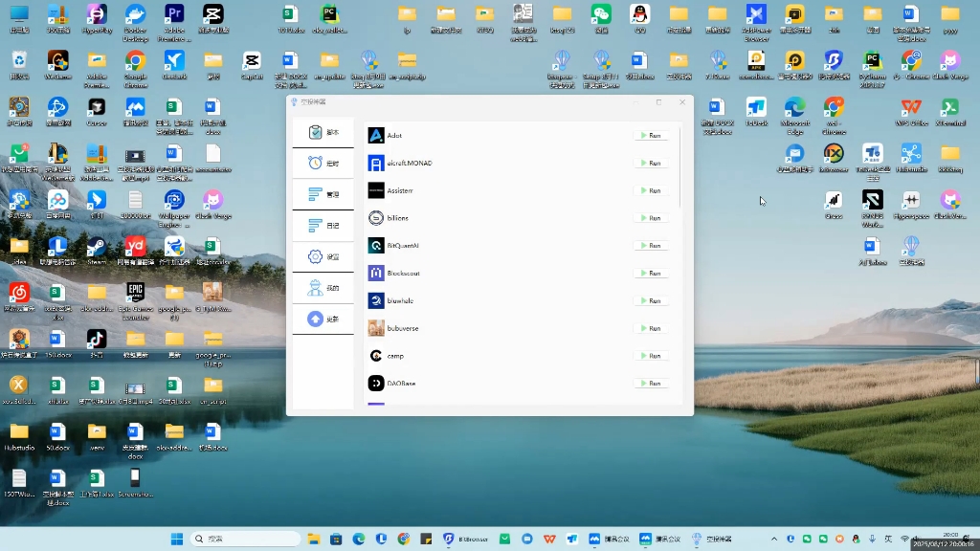
Task: Open the 设置 gear settings tab
Action: [323, 256]
